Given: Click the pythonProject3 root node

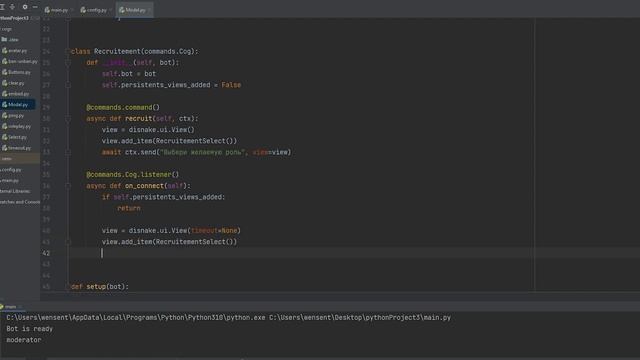Looking at the screenshot, I should click(x=14, y=18).
